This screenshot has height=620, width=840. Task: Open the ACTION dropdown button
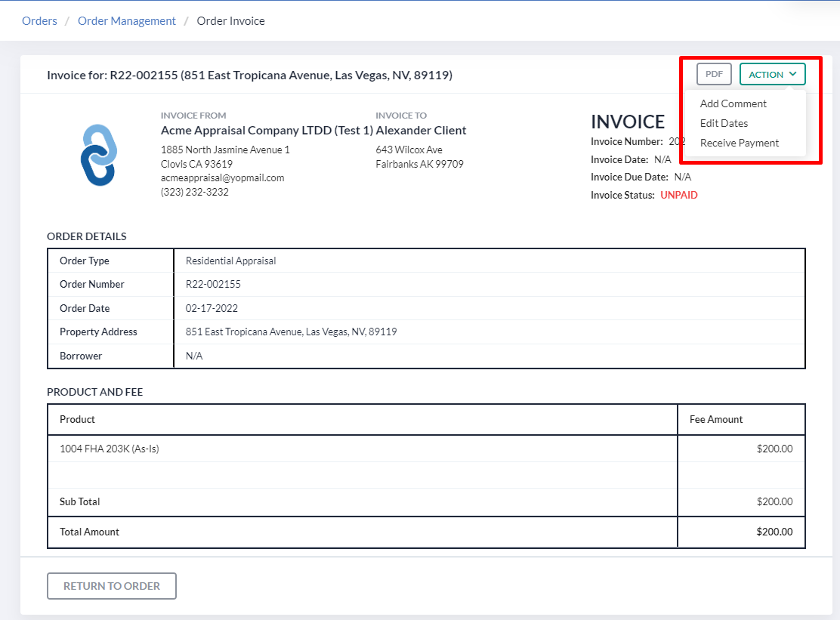click(772, 74)
